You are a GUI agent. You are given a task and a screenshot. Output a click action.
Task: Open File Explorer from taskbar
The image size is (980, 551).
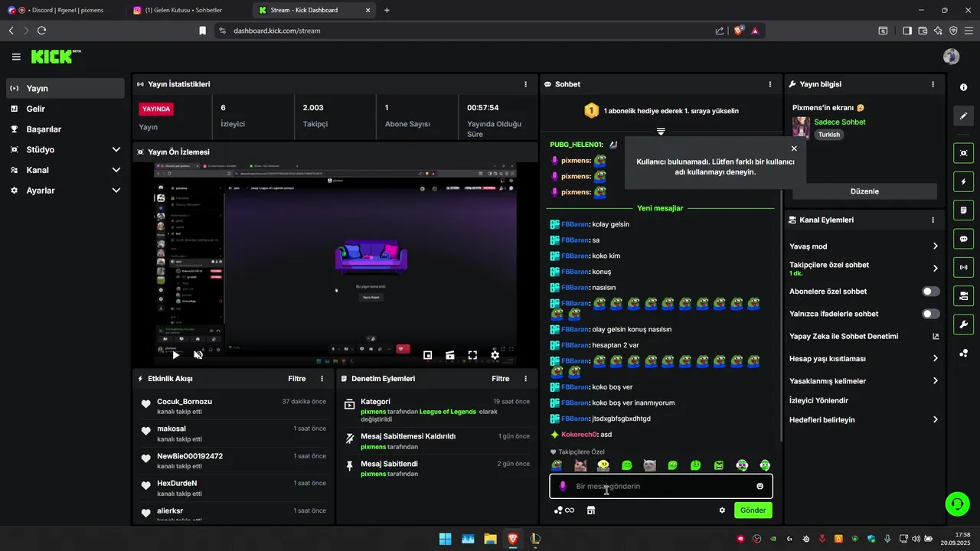coord(490,539)
